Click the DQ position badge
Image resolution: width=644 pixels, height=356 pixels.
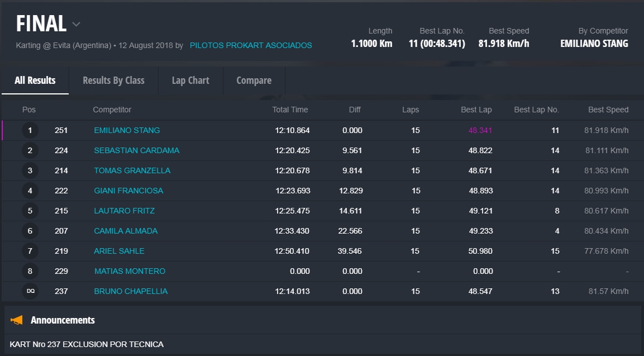30,291
